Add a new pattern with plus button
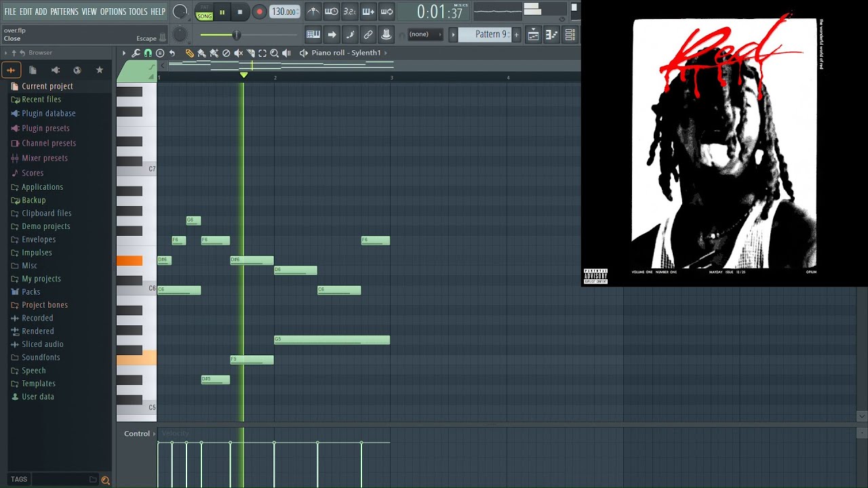Image resolution: width=868 pixels, height=488 pixels. click(x=516, y=34)
